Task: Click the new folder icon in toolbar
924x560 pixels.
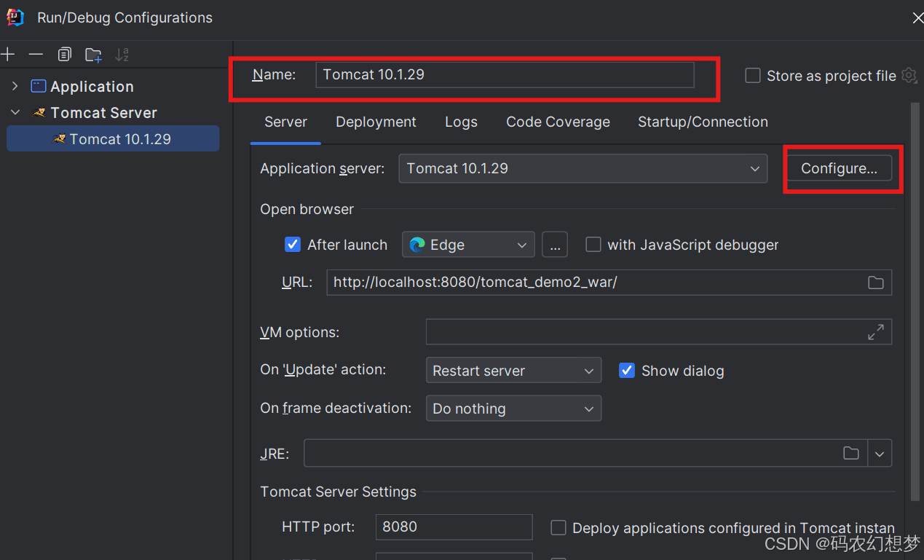Action: coord(93,55)
